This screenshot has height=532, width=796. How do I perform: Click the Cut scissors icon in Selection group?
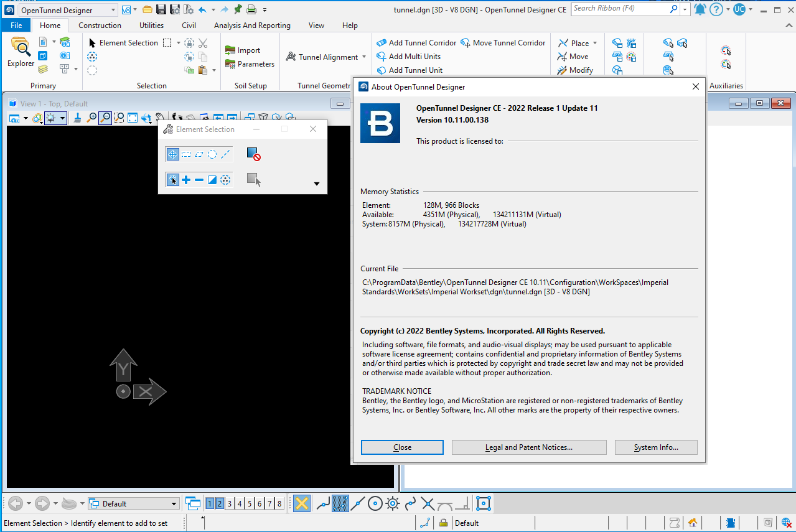coord(203,43)
